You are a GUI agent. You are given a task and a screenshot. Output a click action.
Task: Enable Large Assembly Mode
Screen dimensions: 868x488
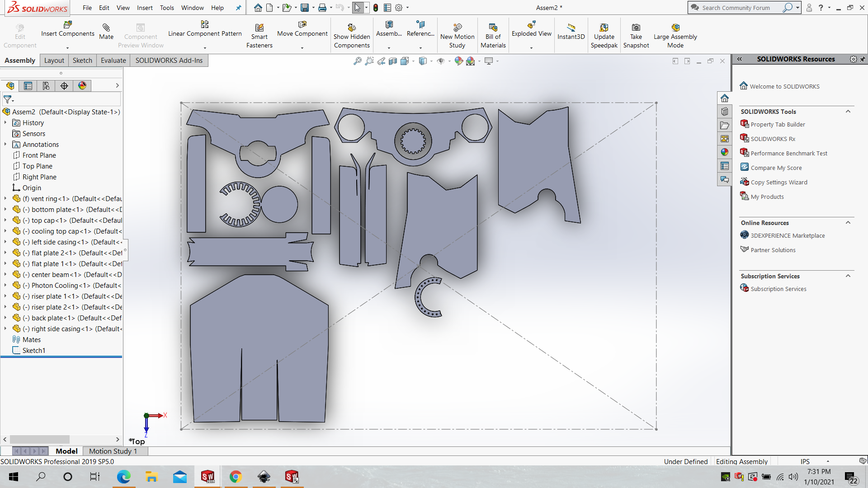675,36
